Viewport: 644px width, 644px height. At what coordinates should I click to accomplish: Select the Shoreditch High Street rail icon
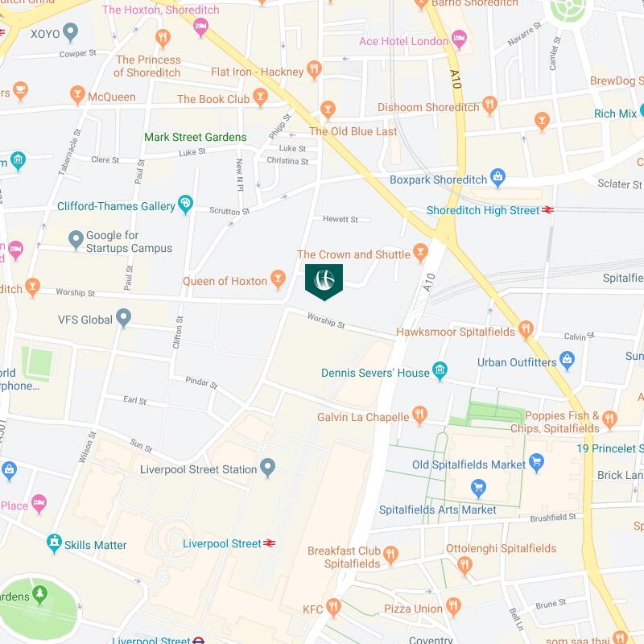point(547,210)
